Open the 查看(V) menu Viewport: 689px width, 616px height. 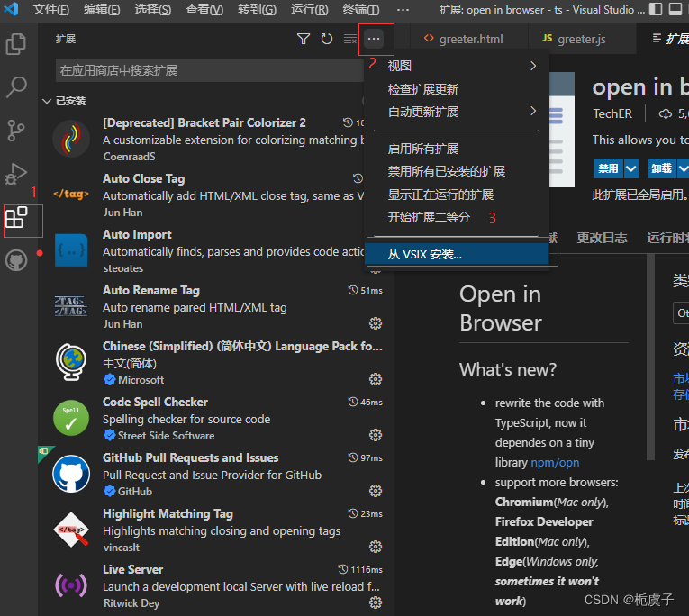click(204, 10)
